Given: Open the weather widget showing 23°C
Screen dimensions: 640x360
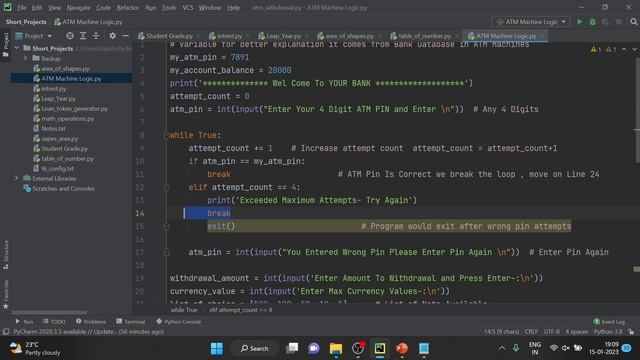Looking at the screenshot, I should (35, 348).
